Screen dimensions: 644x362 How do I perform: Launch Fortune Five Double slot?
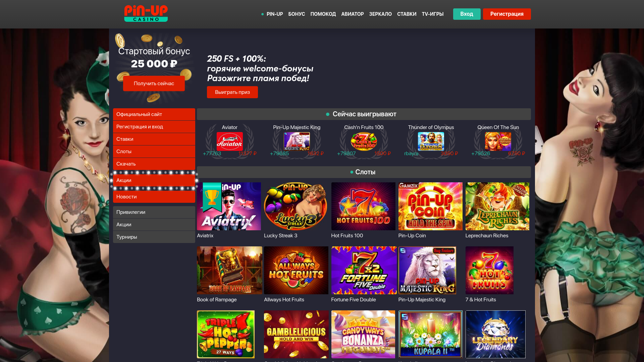click(364, 270)
